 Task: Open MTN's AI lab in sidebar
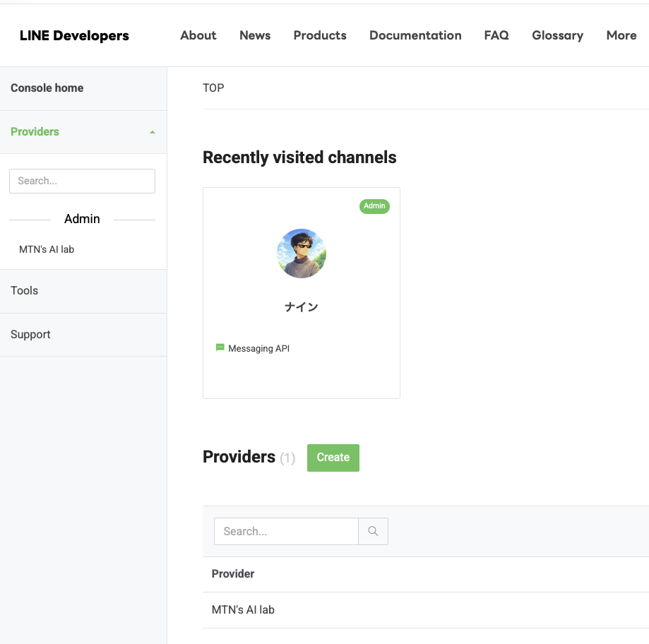tap(47, 249)
